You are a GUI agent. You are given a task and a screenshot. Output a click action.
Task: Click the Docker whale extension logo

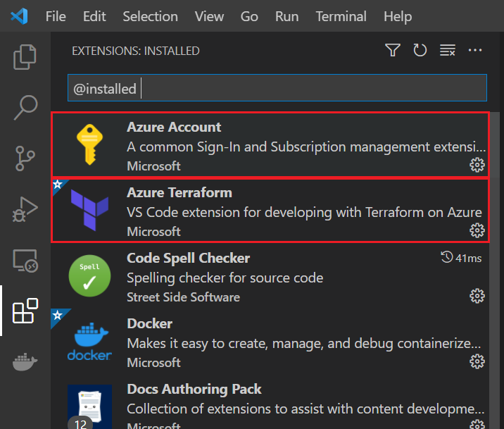pyautogui.click(x=89, y=341)
